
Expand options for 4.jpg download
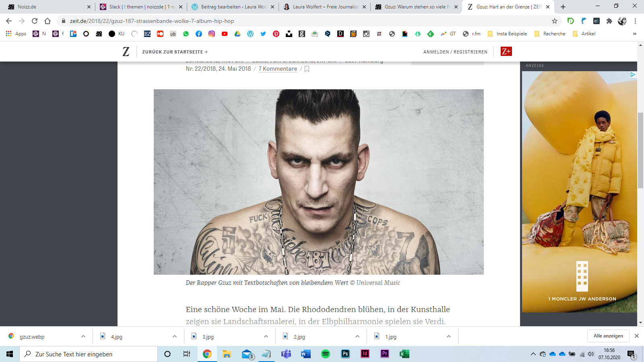[x=175, y=337]
